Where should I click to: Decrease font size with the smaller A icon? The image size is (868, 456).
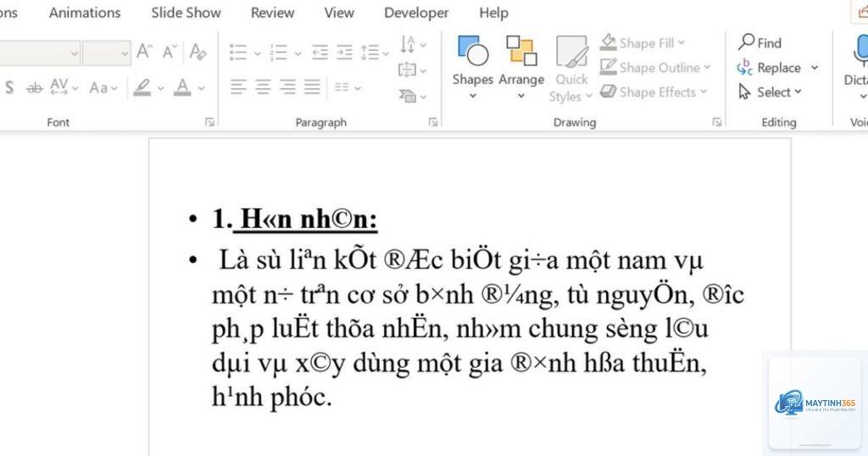coord(170,52)
